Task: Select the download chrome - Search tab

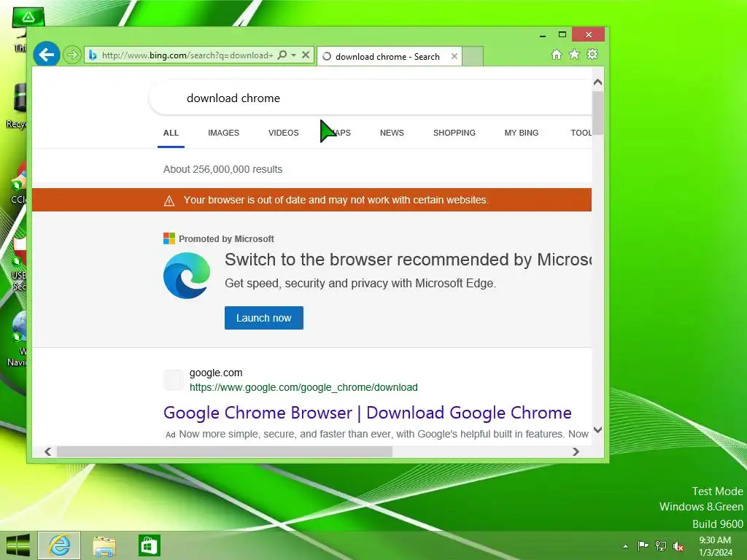Action: coord(387,57)
